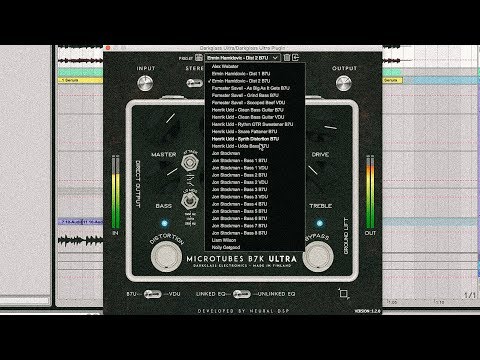Choose the Alex Webster preset
480x360 pixels.
(x=255, y=66)
